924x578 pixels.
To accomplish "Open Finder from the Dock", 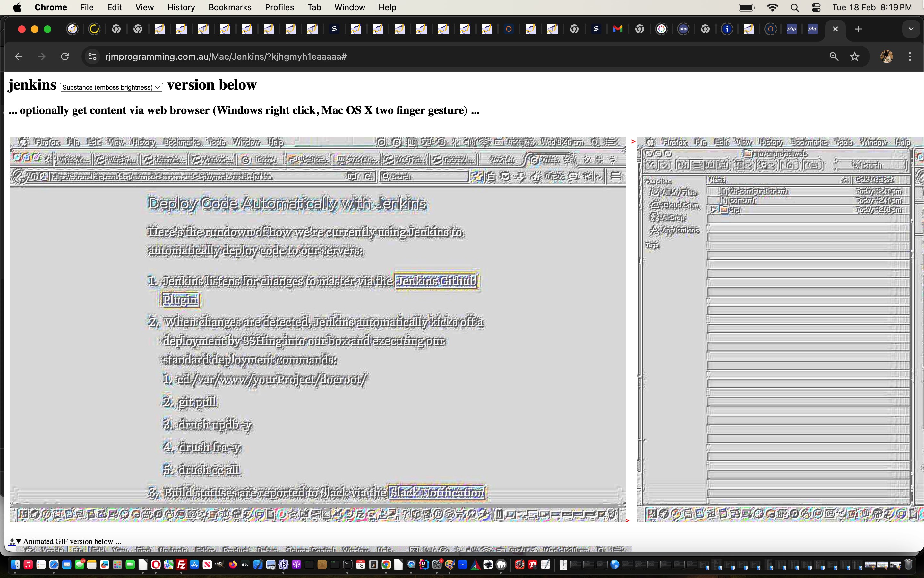I will [15, 564].
